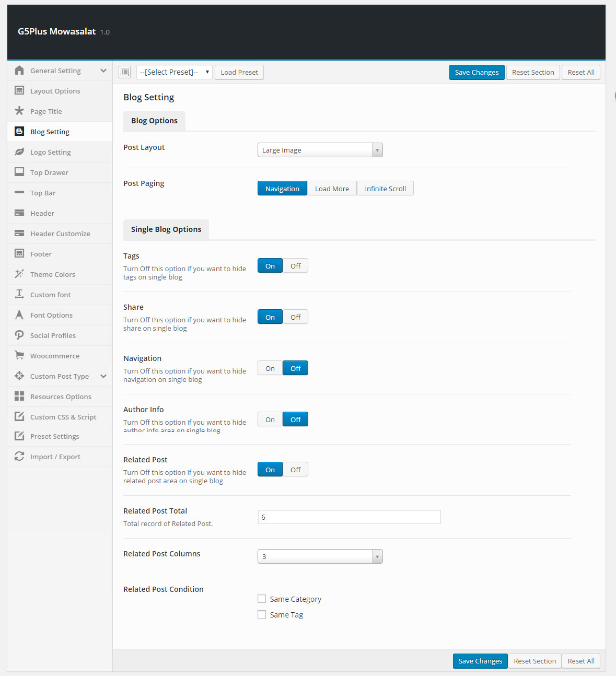Image resolution: width=616 pixels, height=676 pixels.
Task: Open the Related Post Columns dropdown
Action: [x=320, y=556]
